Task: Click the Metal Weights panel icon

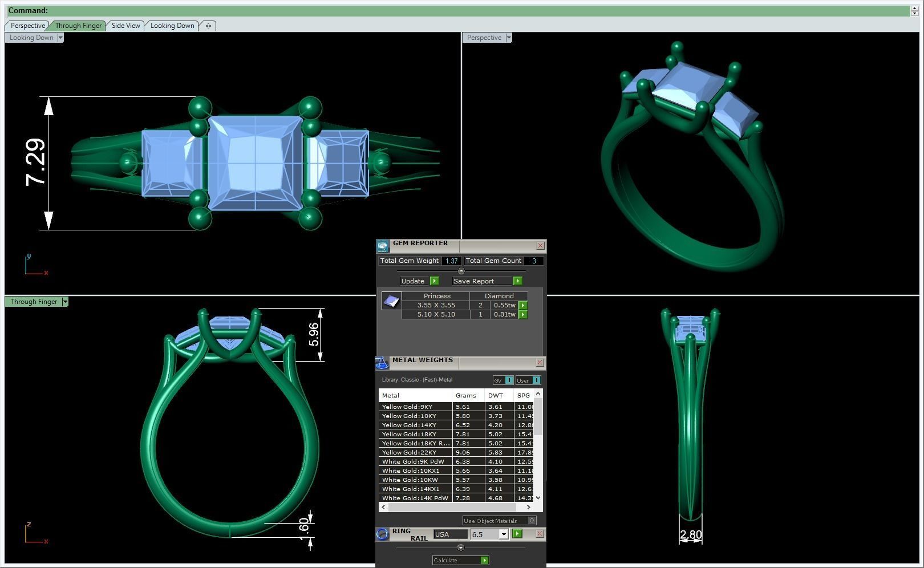Action: pyautogui.click(x=382, y=363)
